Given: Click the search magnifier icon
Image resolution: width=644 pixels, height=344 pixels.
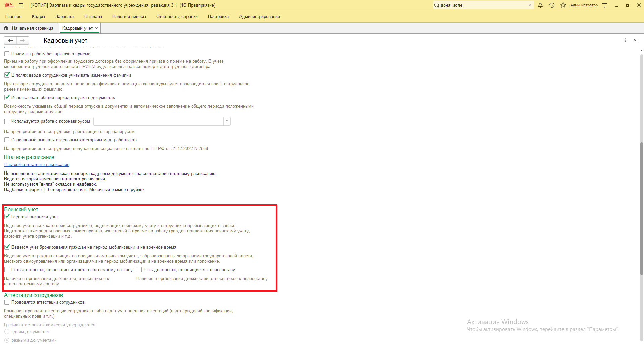Looking at the screenshot, I should (437, 5).
